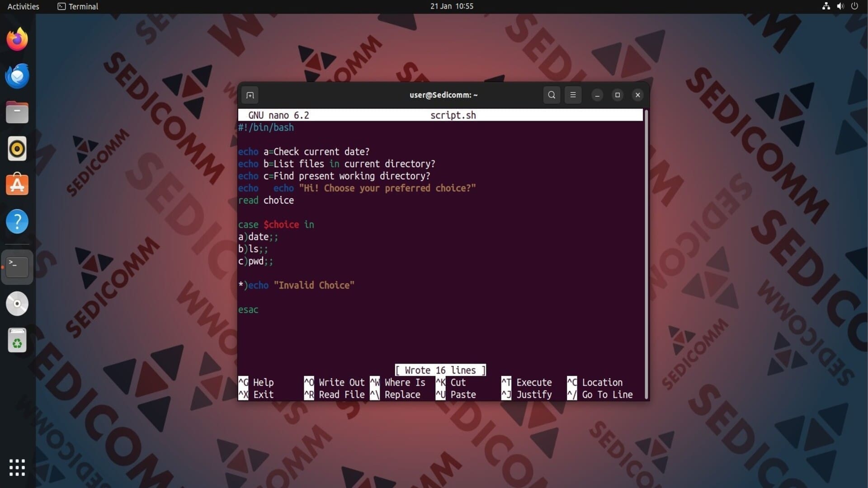The width and height of the screenshot is (868, 488).
Task: Open the Help icon in dock
Action: (17, 221)
